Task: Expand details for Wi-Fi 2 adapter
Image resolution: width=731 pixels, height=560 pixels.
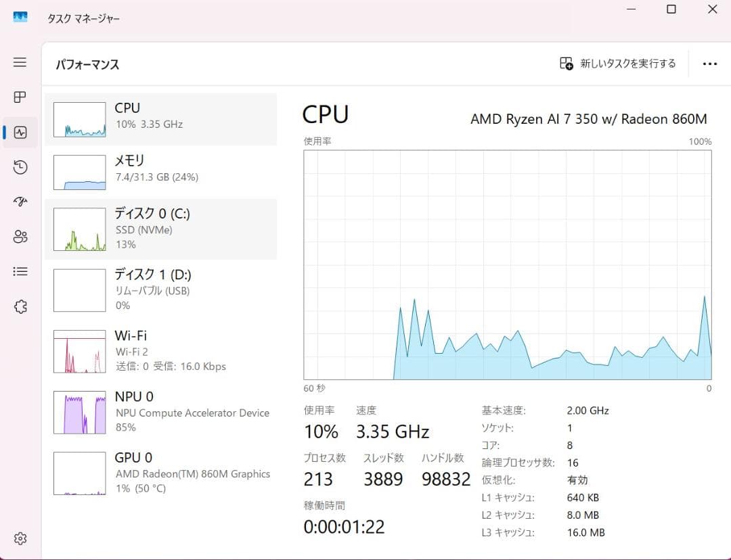Action: [x=160, y=350]
